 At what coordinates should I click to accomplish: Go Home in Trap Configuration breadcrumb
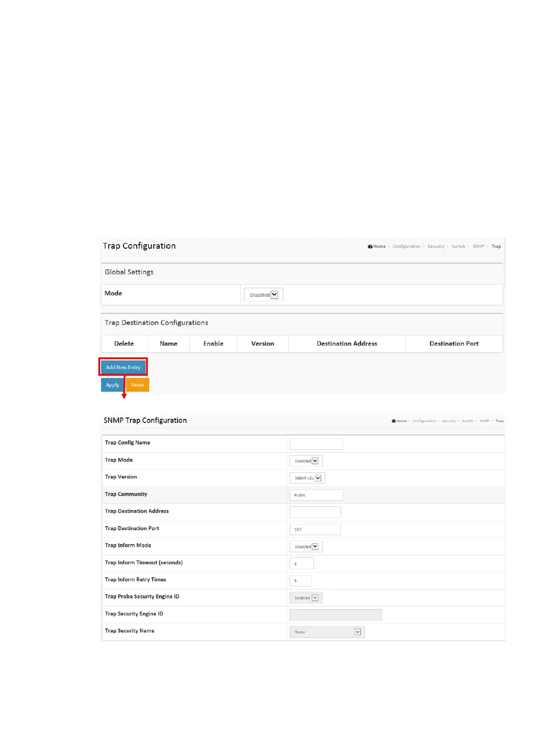377,246
